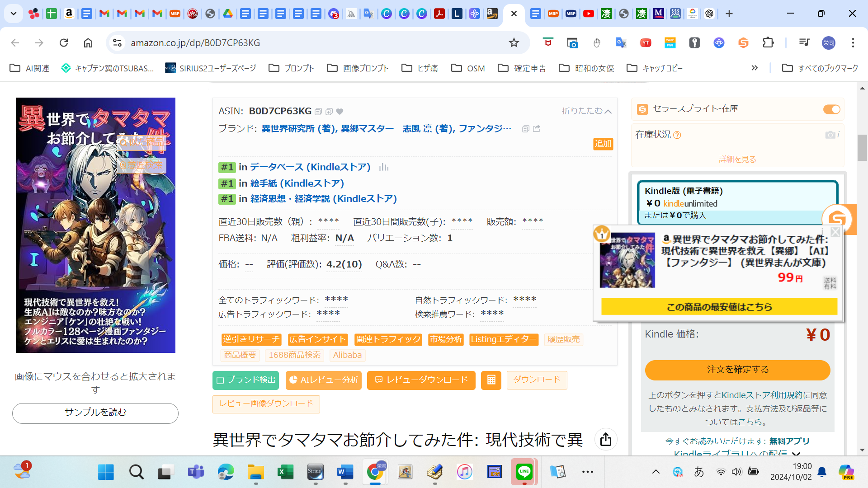
Task: Open the 画像プロンプト bookmark folder
Action: (358, 68)
